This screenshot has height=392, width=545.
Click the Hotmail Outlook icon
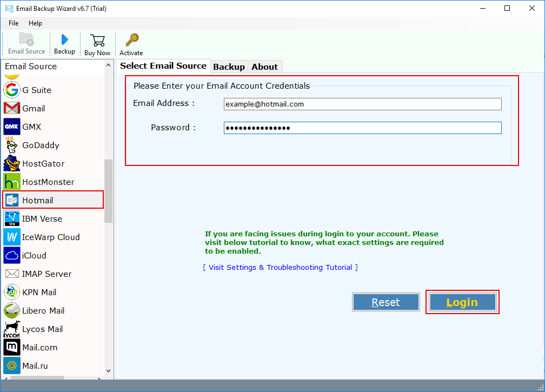(12, 200)
